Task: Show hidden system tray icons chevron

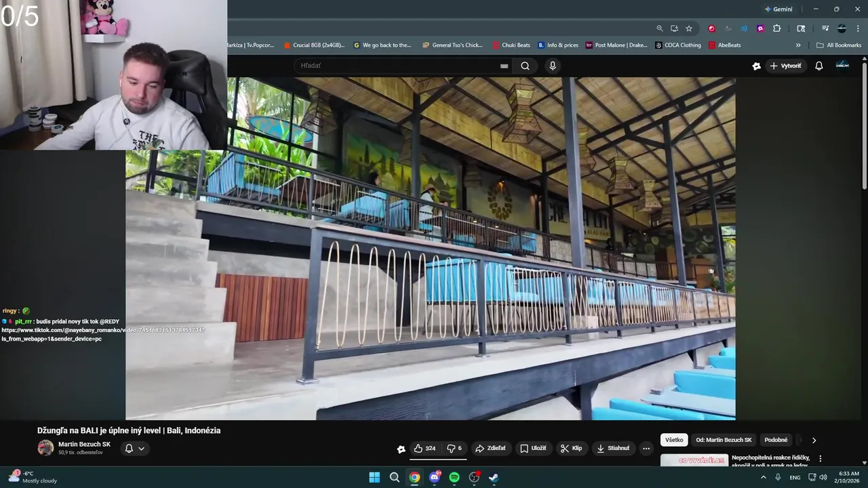Action: pos(763,477)
